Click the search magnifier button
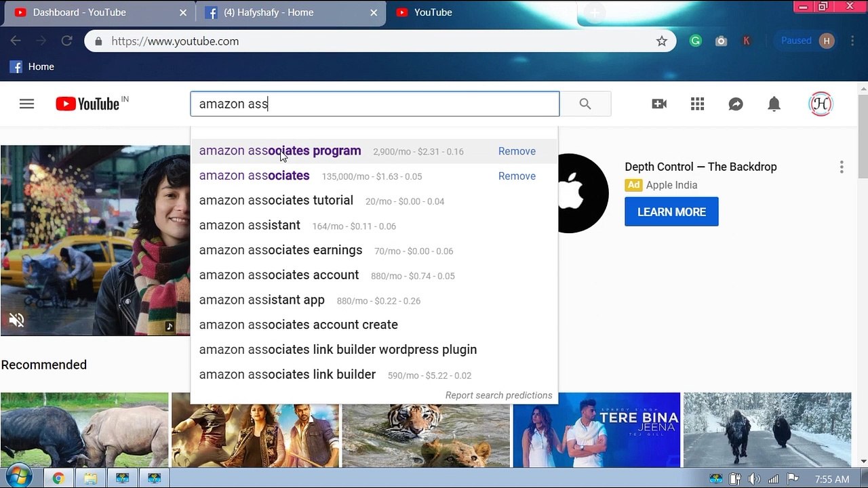The width and height of the screenshot is (868, 488). (x=585, y=104)
